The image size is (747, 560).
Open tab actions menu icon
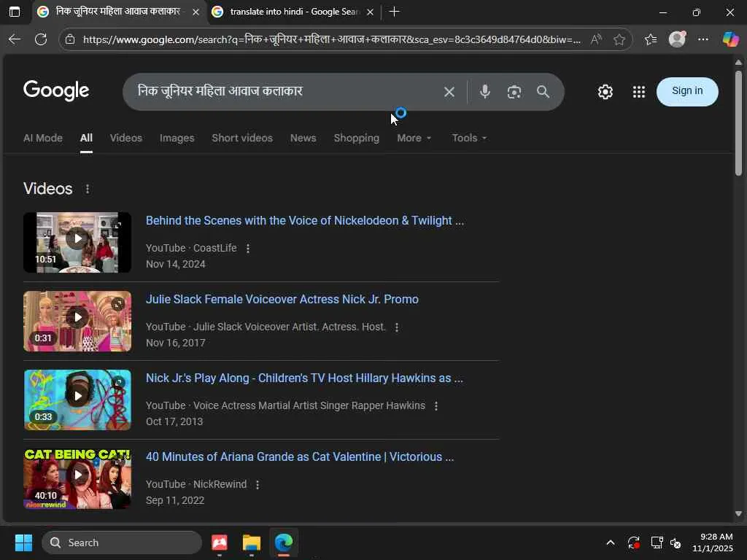coord(15,12)
